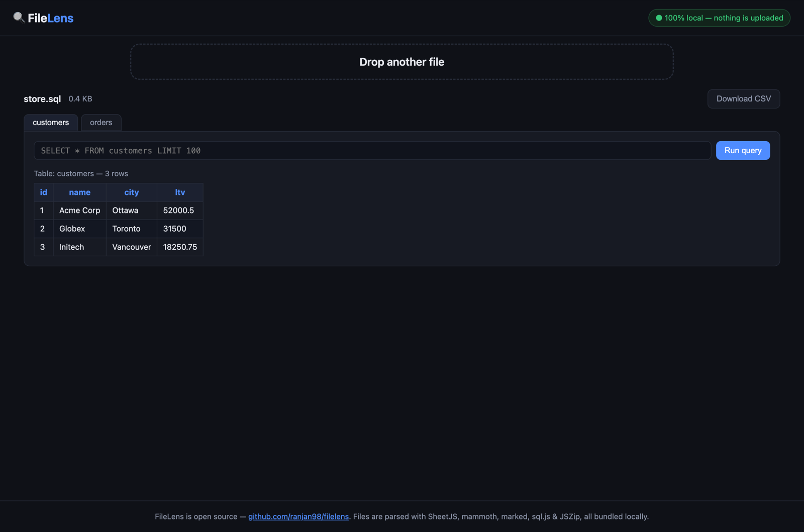Select the 'Initech' cell

pyautogui.click(x=79, y=247)
